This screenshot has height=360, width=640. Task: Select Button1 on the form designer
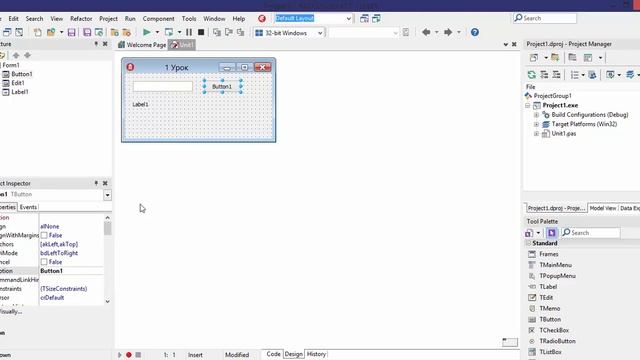222,87
